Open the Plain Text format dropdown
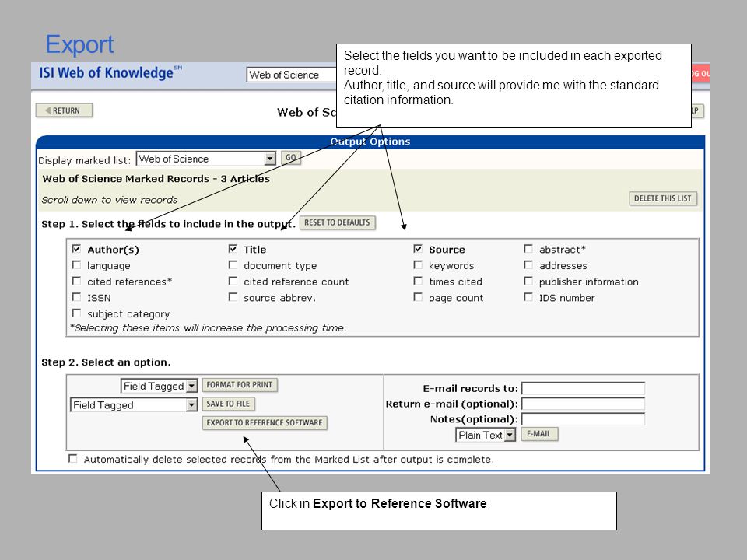Screen dimensions: 747x560 [x=486, y=435]
